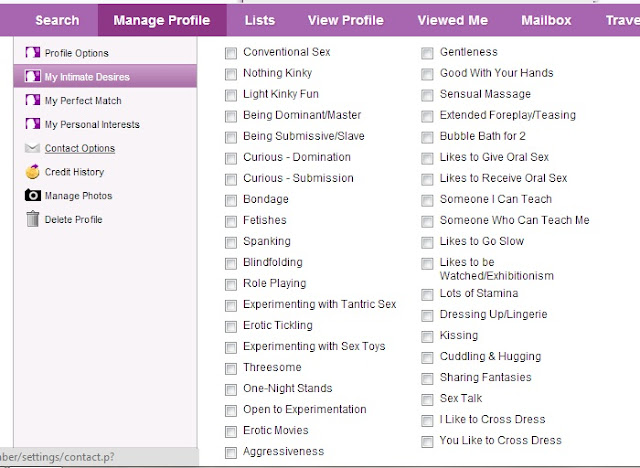The width and height of the screenshot is (640, 468).
Task: Check the Bubble Bath for 2 box
Action: 428,137
